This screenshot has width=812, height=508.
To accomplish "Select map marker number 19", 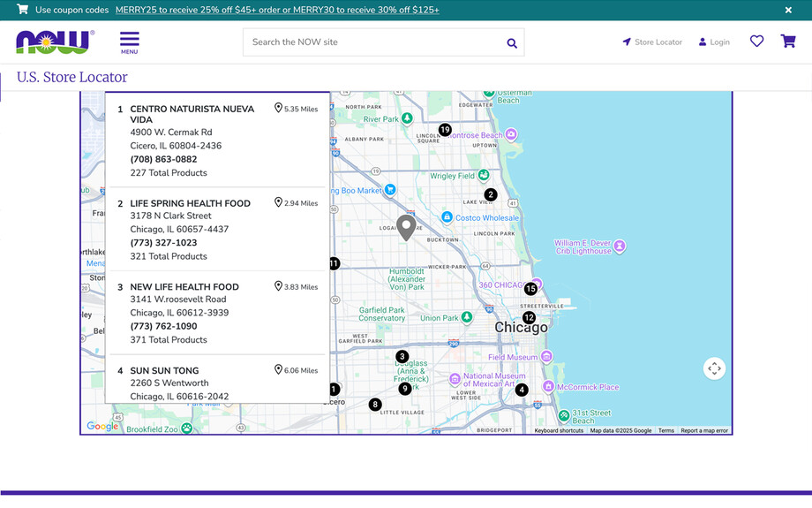I will click(445, 130).
